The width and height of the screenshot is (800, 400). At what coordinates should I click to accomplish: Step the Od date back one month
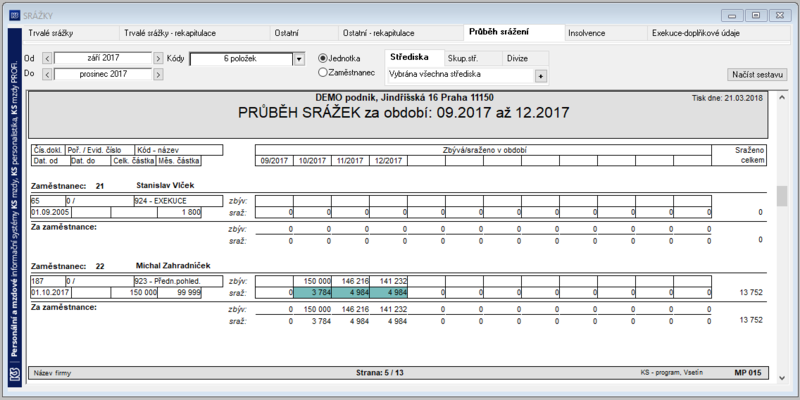point(47,58)
